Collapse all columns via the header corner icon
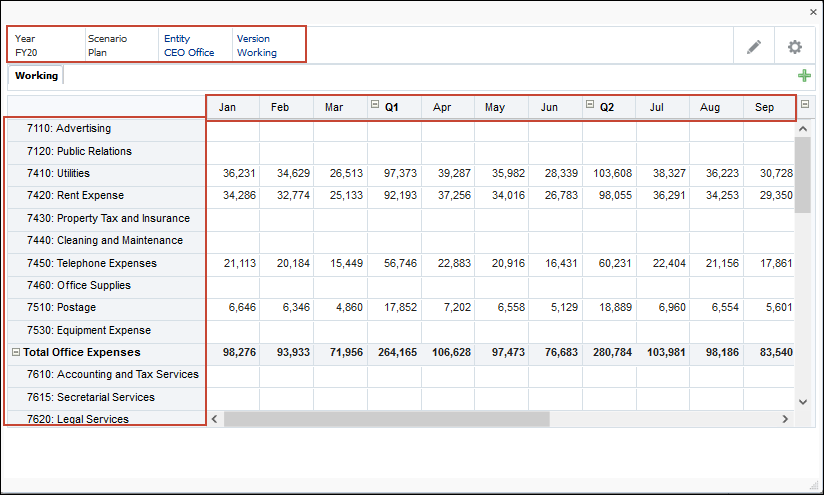Screen dimensions: 824x495 tap(805, 104)
